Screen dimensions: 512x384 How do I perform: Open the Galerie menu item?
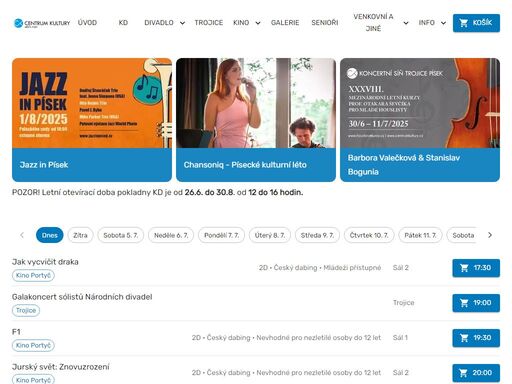point(285,23)
